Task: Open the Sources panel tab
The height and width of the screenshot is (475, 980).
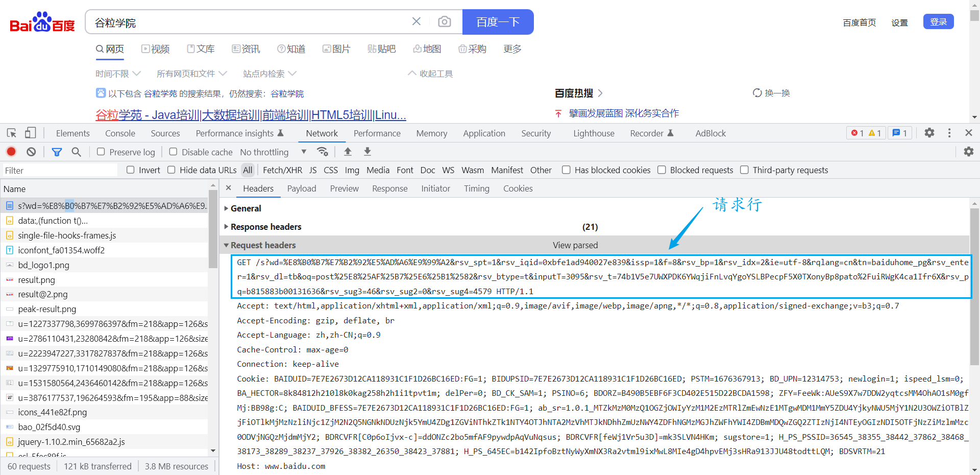Action: click(165, 133)
